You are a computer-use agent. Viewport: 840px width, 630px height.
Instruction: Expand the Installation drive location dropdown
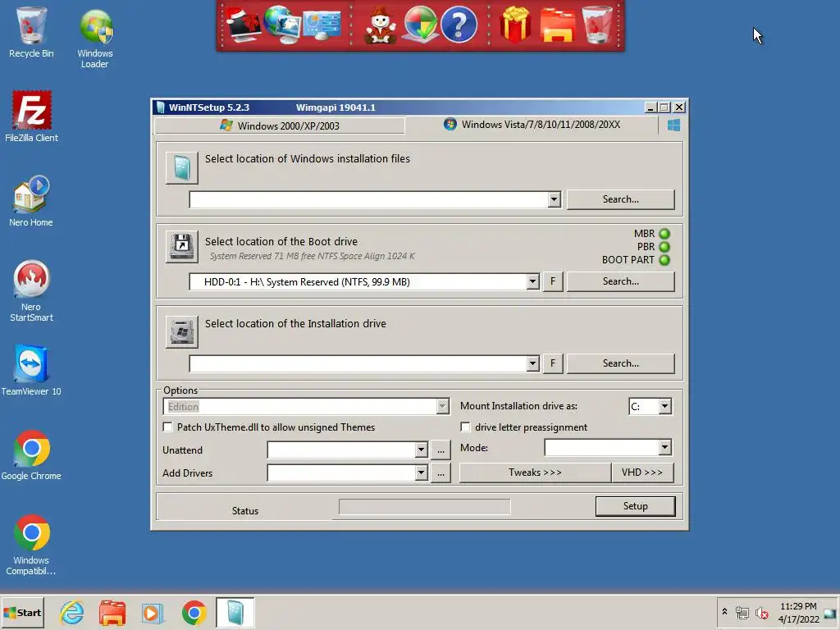point(532,363)
